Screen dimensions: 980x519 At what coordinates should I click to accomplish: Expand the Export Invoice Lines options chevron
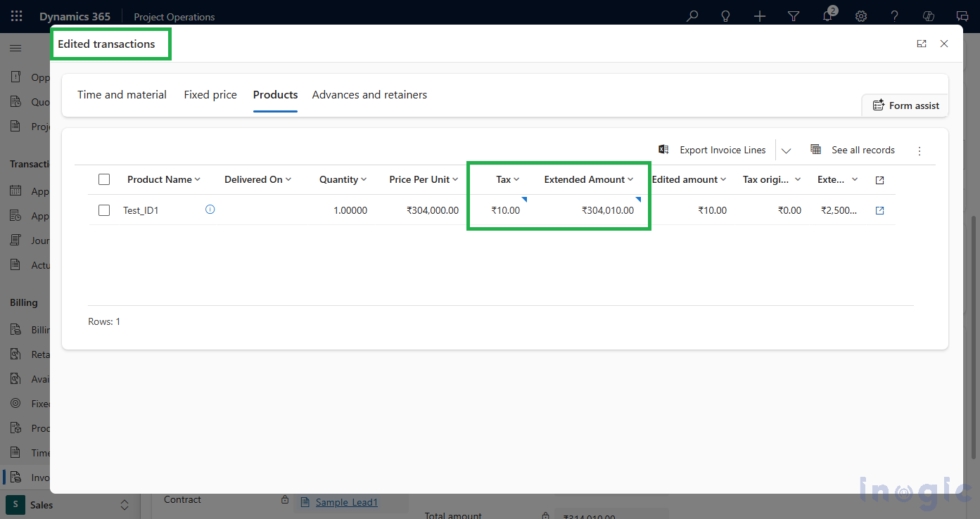click(786, 150)
